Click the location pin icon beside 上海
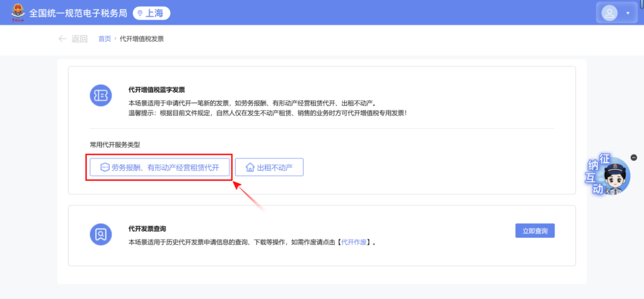 click(140, 14)
